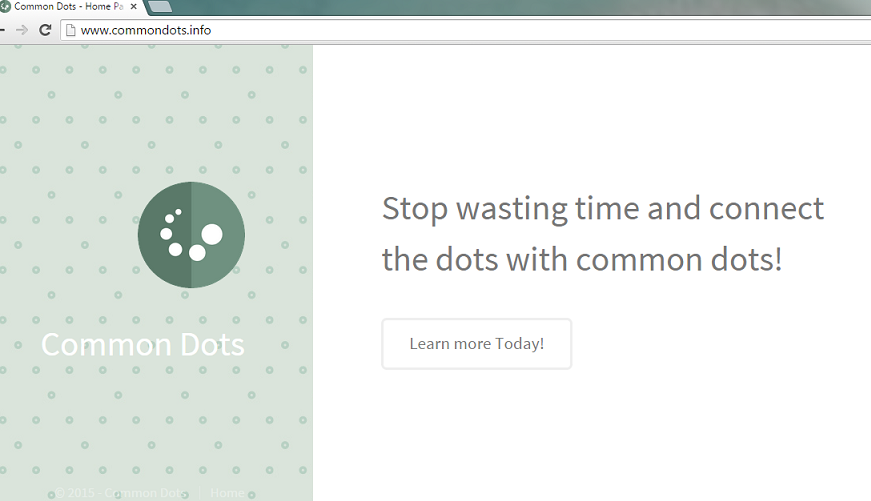The image size is (871, 501).
Task: Open a new tab next to Common Dots
Action: [x=160, y=7]
